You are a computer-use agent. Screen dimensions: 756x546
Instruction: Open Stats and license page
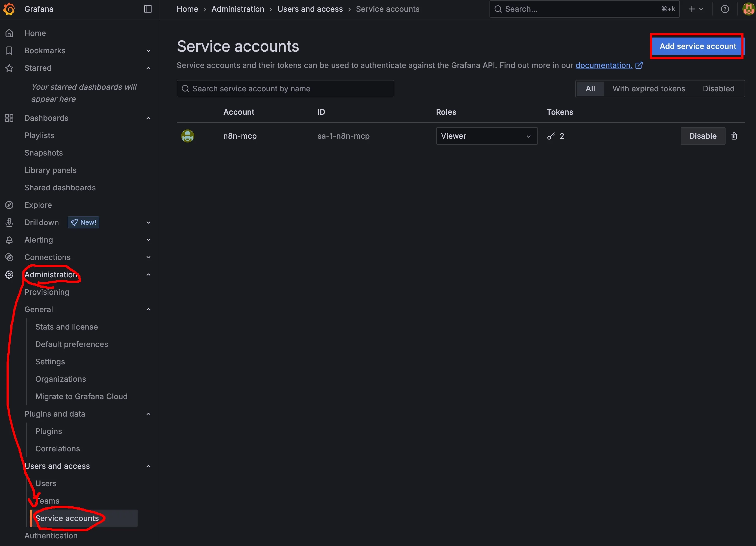[67, 327]
